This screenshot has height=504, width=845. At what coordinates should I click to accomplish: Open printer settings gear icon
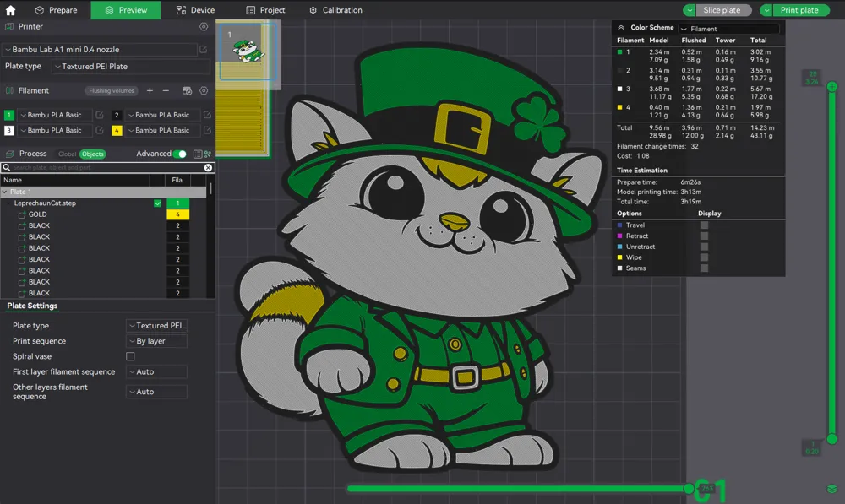204,26
